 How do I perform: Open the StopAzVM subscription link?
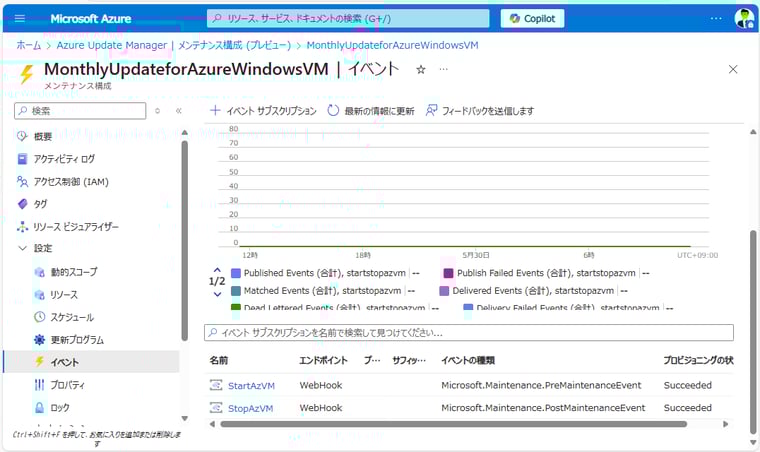(251, 408)
